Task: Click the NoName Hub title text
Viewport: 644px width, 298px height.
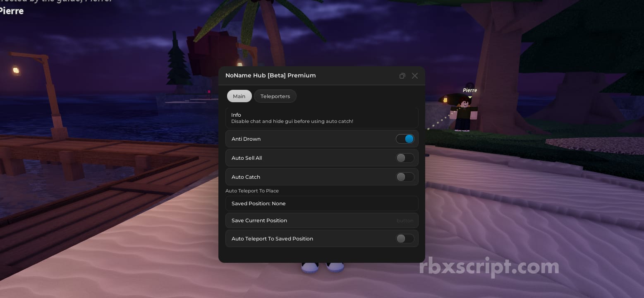Action: pyautogui.click(x=271, y=75)
